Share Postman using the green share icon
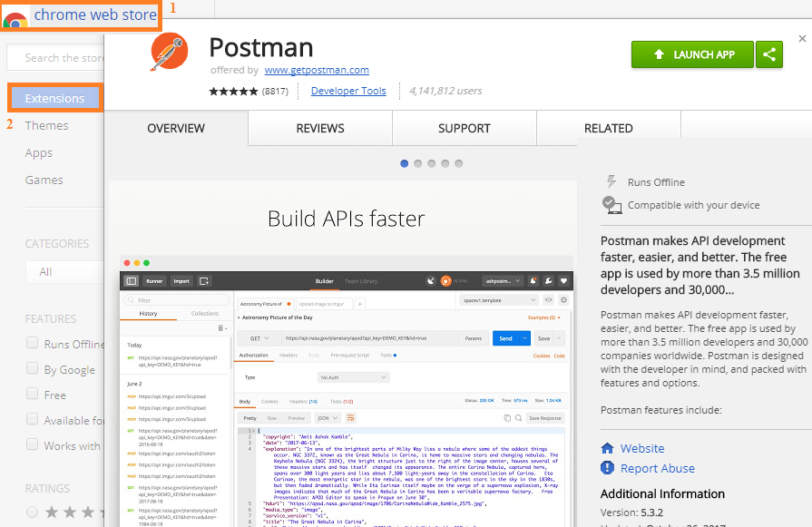Viewport: 812px width, 527px height. click(x=769, y=54)
